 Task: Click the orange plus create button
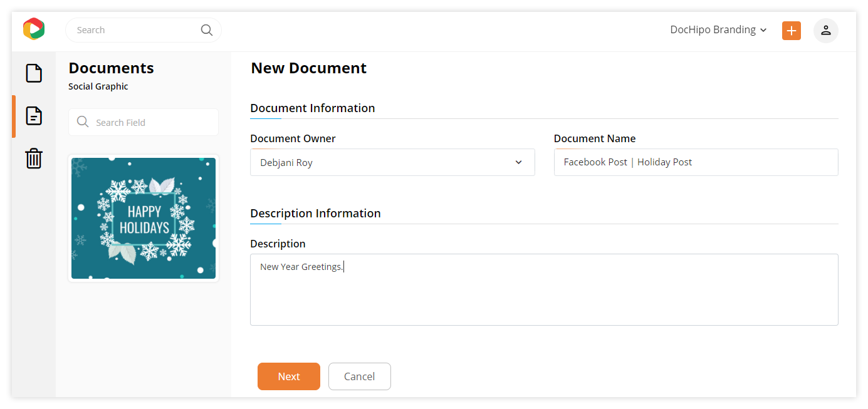pyautogui.click(x=792, y=31)
